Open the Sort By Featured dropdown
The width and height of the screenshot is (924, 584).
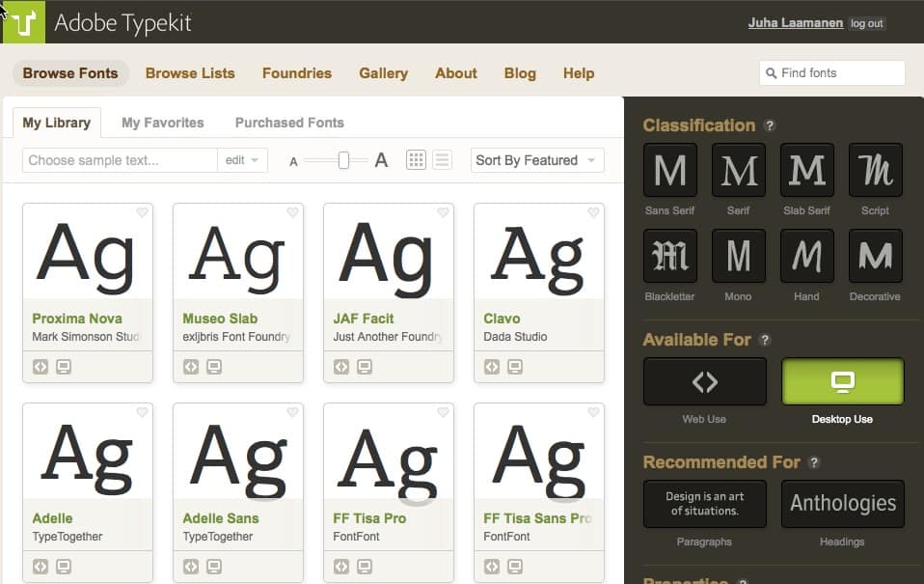tap(537, 160)
